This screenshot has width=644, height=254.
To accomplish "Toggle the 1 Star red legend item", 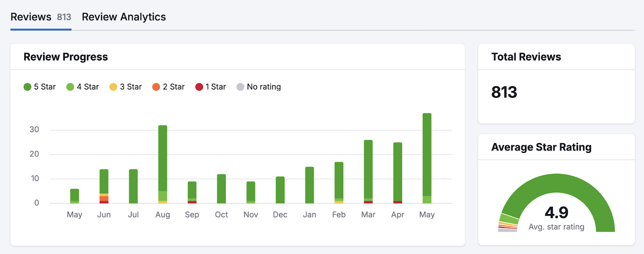I will pos(211,87).
